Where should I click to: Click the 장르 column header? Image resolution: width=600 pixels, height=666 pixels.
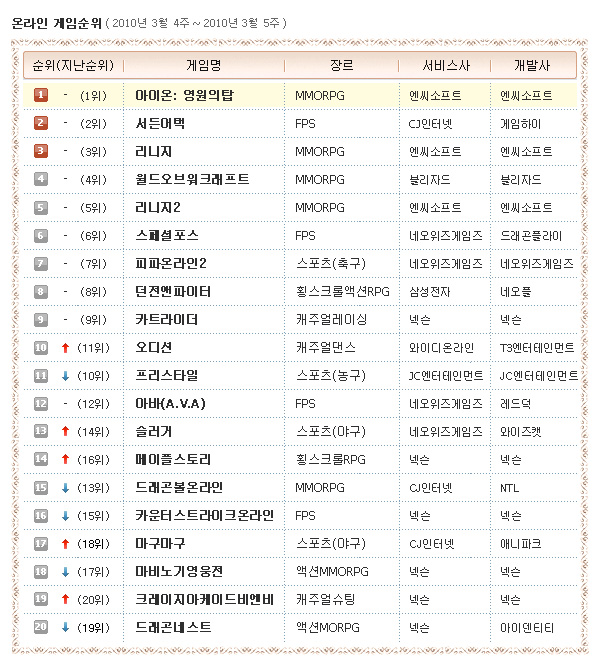coord(342,65)
